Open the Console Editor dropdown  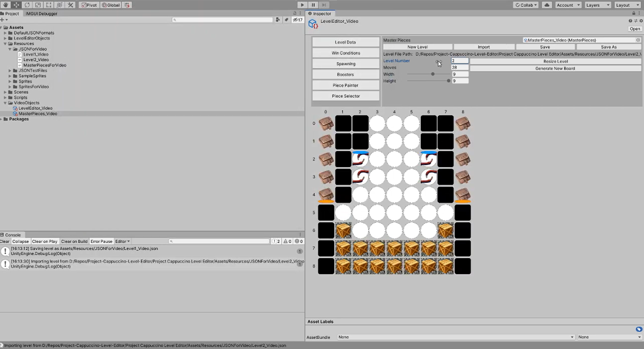pyautogui.click(x=123, y=241)
